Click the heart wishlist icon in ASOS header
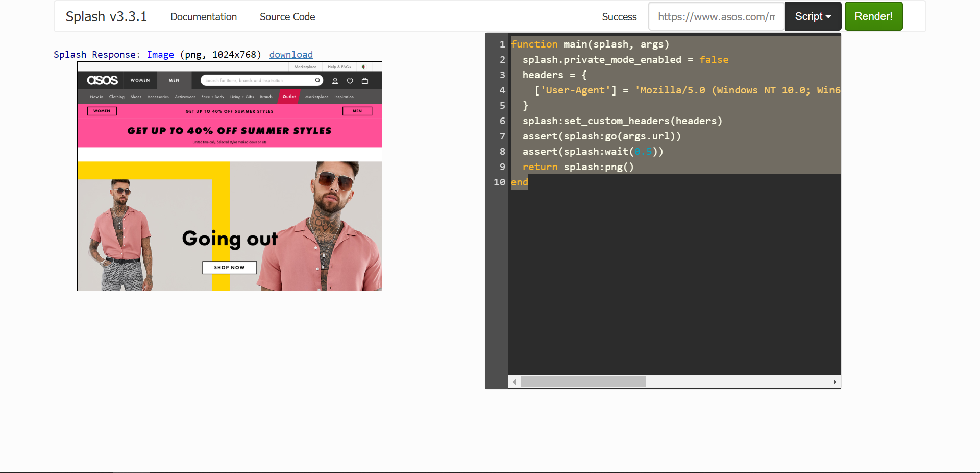 (350, 80)
